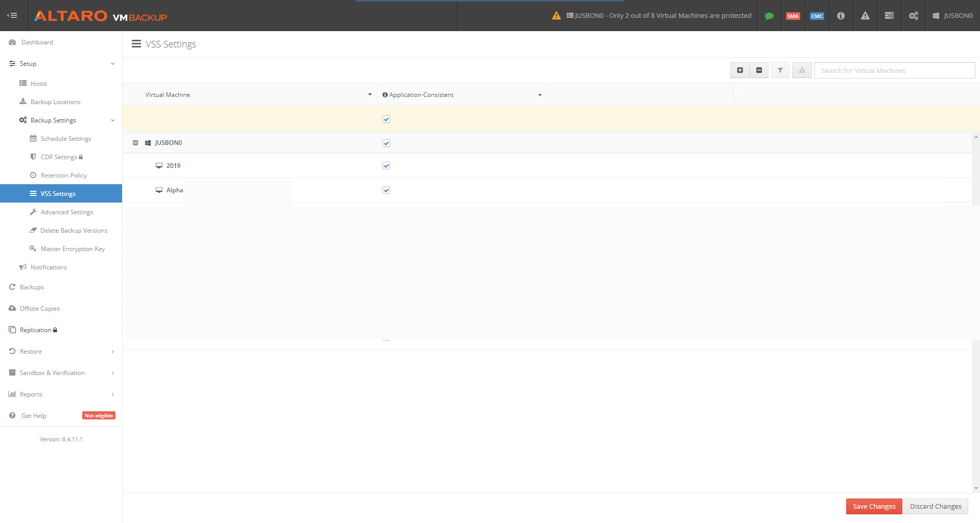Click the 2019 virtual machine name
The height and width of the screenshot is (523, 980).
pos(174,166)
